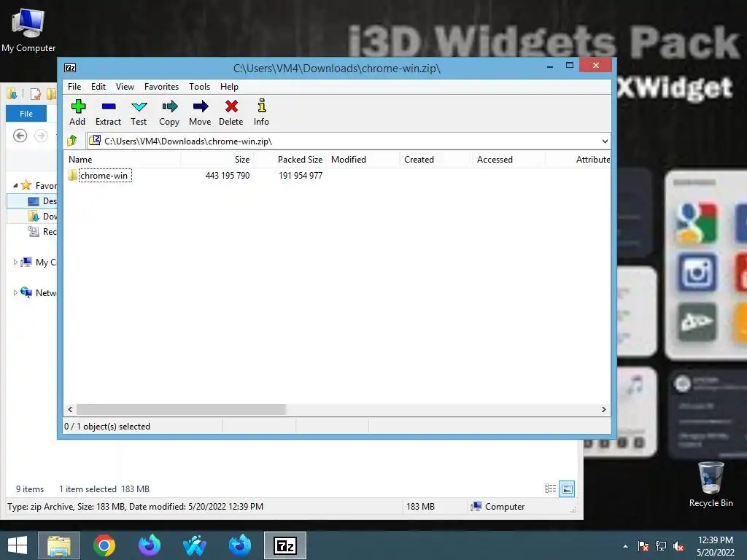
Task: Click the 7z icon in title bar
Action: (70, 68)
